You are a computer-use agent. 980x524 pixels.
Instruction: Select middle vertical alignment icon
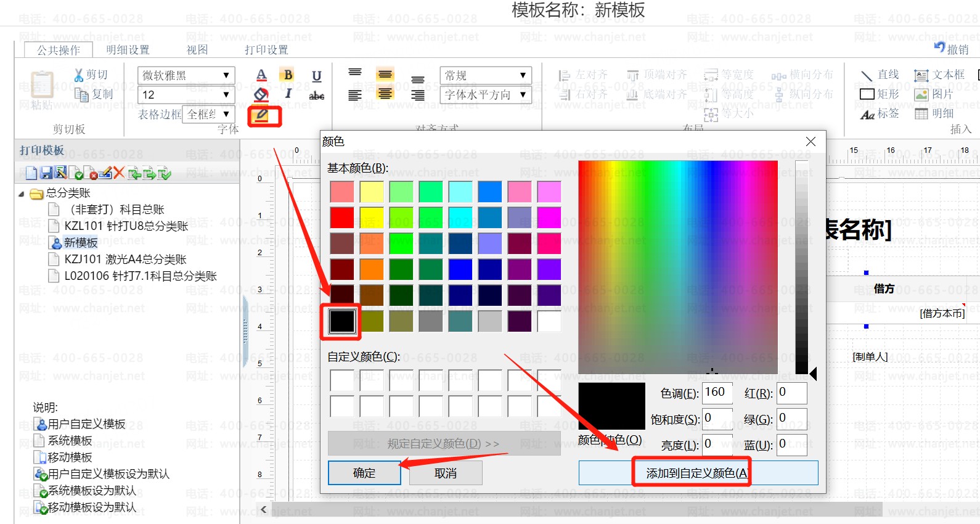coord(385,75)
